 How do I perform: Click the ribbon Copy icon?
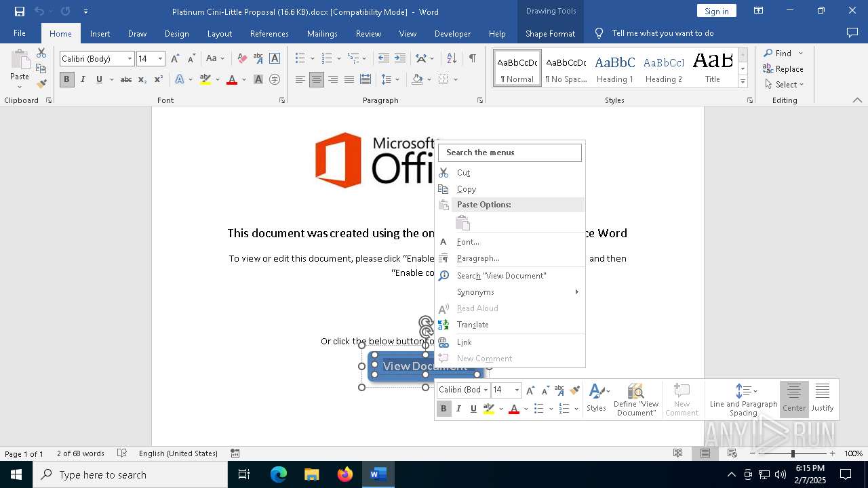tap(41, 68)
